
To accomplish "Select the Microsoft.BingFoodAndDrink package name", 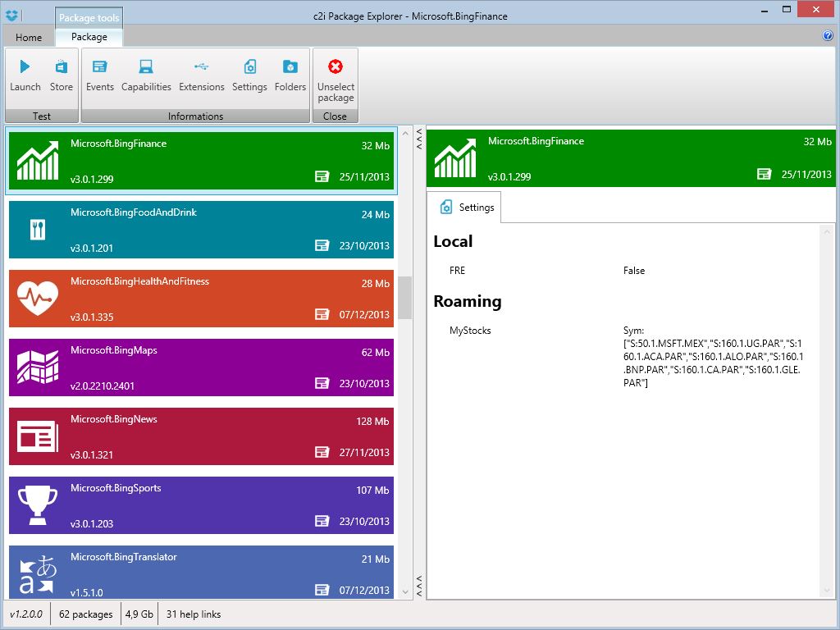I will 134,212.
